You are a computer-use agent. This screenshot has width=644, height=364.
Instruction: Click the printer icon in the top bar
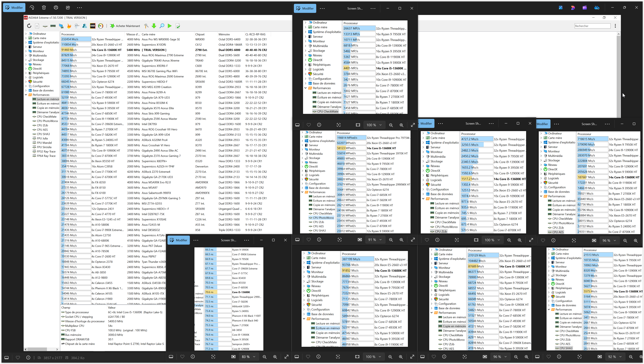click(56, 8)
